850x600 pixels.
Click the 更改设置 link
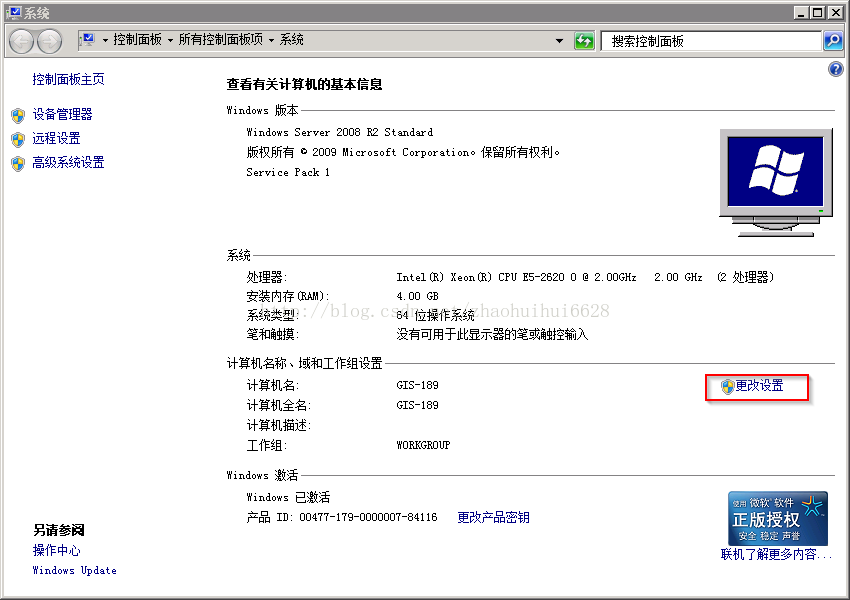tap(759, 385)
